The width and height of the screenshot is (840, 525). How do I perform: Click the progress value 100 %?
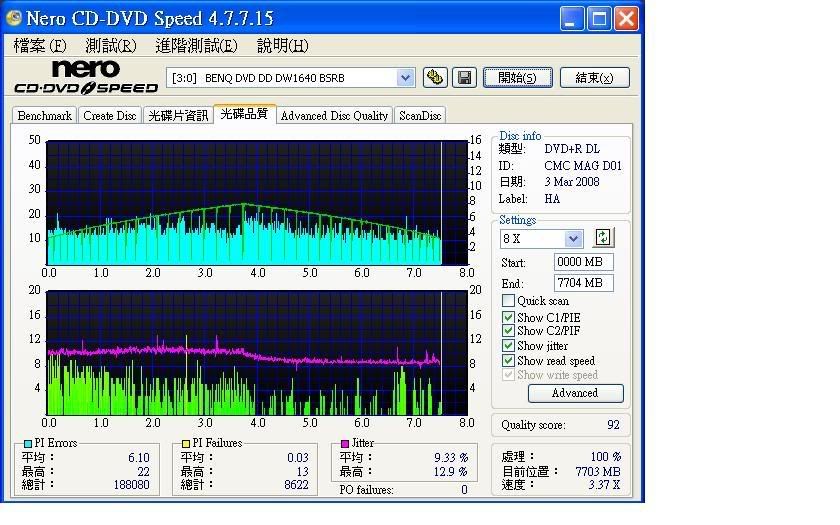coord(606,456)
